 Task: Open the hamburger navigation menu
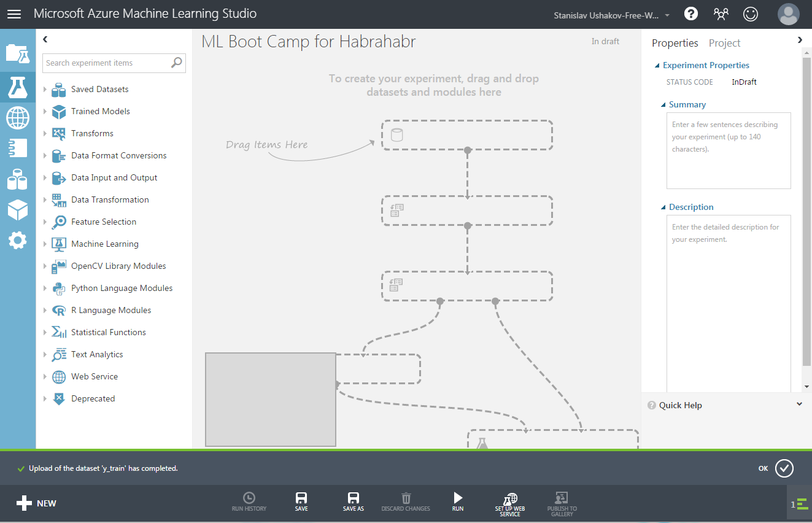tap(14, 14)
